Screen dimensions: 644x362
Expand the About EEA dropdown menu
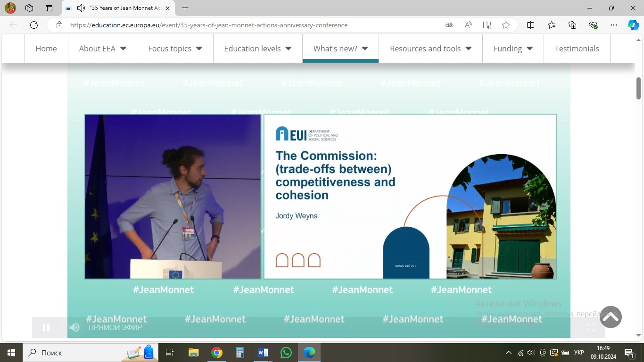[102, 49]
